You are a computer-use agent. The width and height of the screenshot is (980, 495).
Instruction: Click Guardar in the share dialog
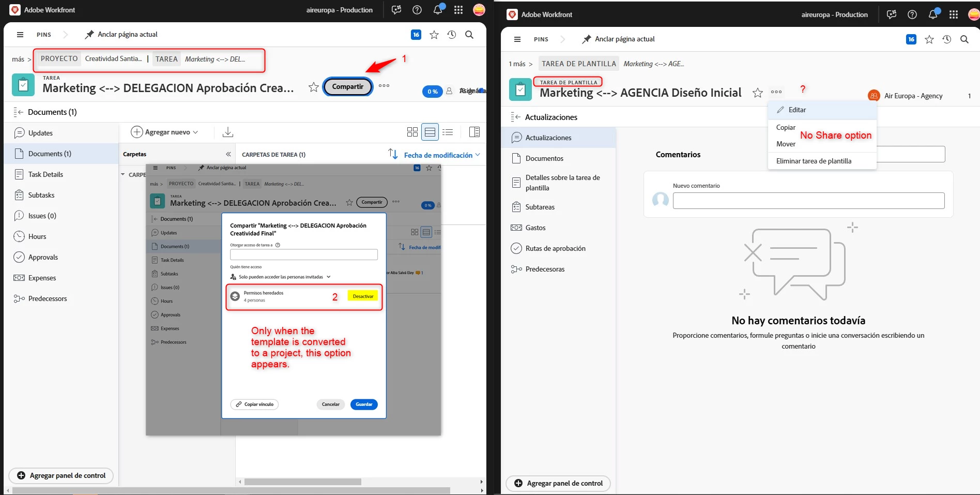(x=364, y=404)
